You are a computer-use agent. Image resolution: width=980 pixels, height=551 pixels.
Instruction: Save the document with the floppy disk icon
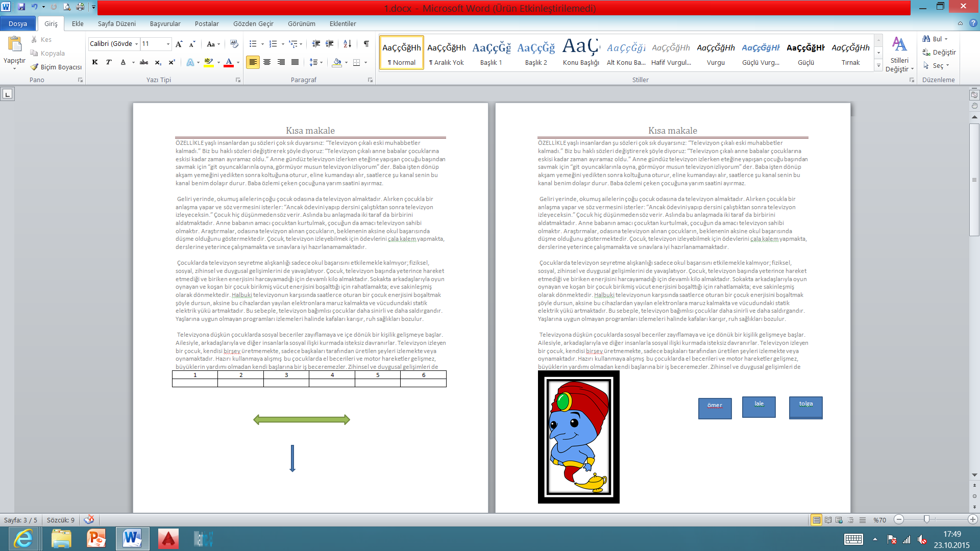click(21, 7)
